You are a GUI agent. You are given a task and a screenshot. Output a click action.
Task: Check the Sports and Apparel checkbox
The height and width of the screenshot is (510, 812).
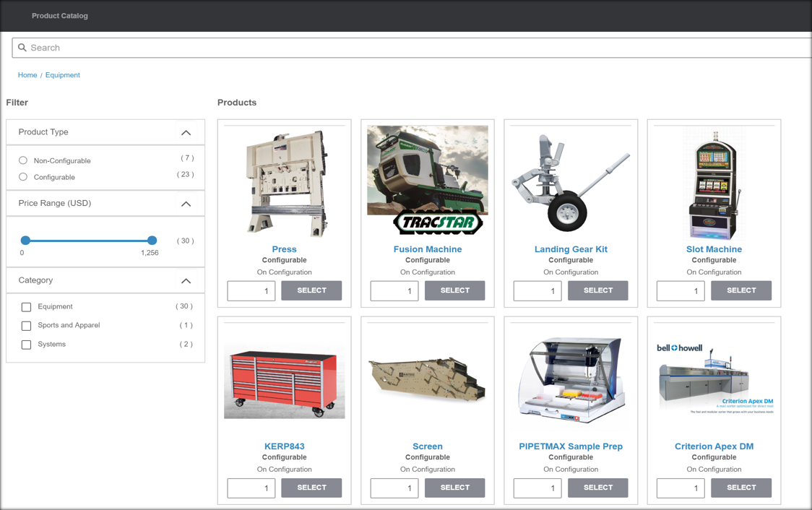pyautogui.click(x=27, y=326)
